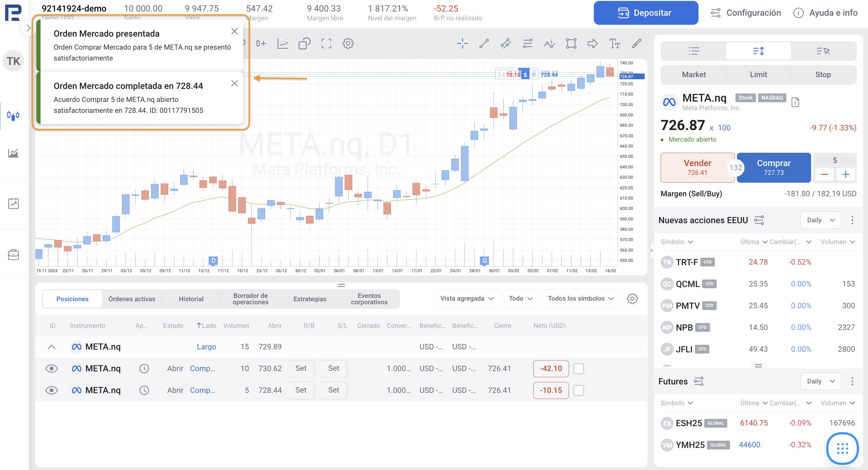The image size is (868, 470).
Task: Select the rectangle shape drawing tool
Action: click(x=571, y=44)
